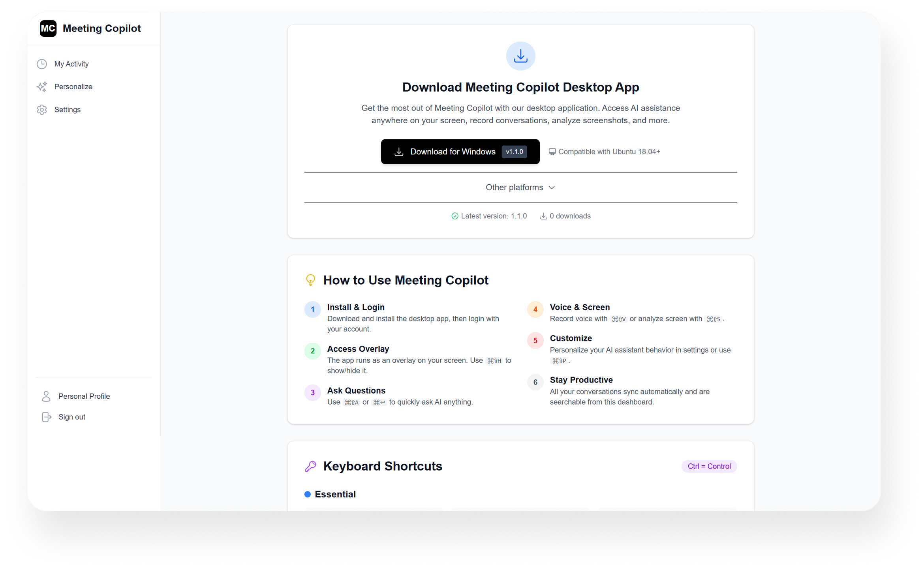Select the clock icon beside My Activity
Image resolution: width=924 pixels, height=570 pixels.
(42, 64)
